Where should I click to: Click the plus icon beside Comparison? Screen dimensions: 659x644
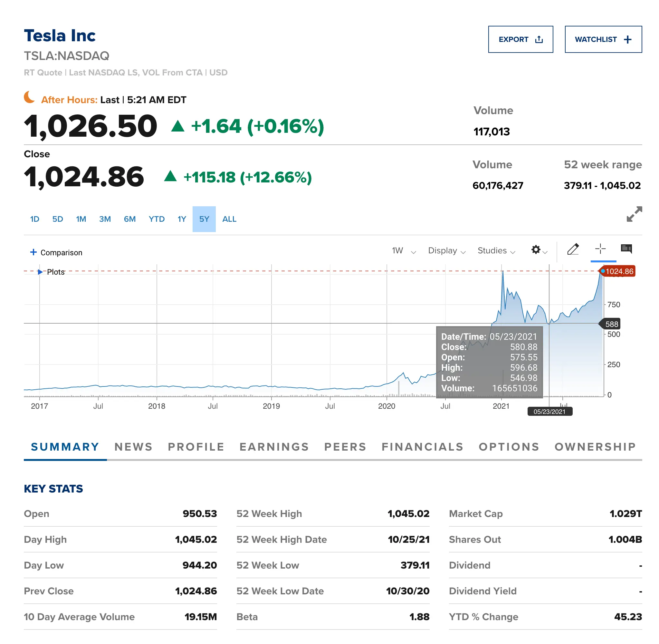point(33,252)
